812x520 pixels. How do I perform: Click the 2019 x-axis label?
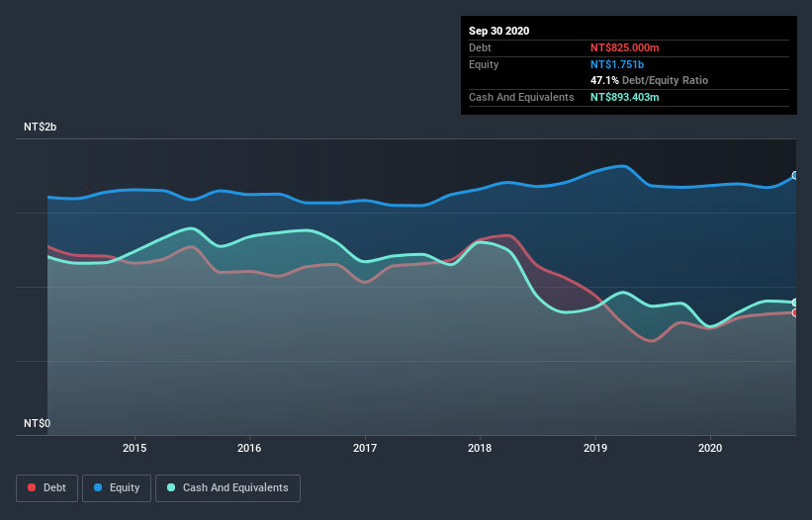[x=595, y=448]
